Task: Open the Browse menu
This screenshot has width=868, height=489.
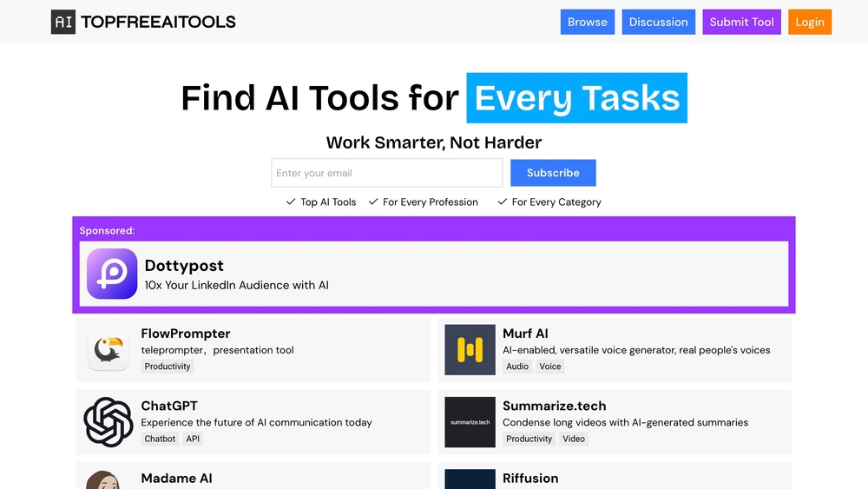Action: (x=588, y=23)
